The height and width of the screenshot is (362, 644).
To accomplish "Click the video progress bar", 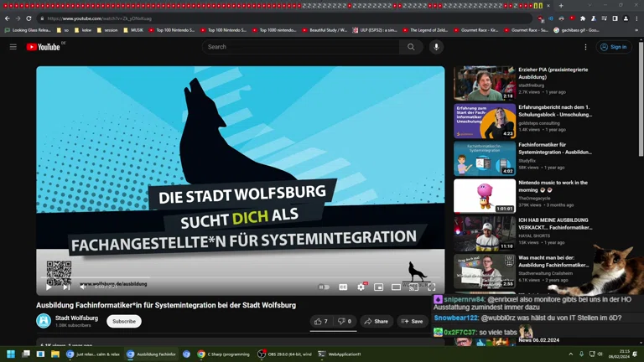I will (x=241, y=278).
